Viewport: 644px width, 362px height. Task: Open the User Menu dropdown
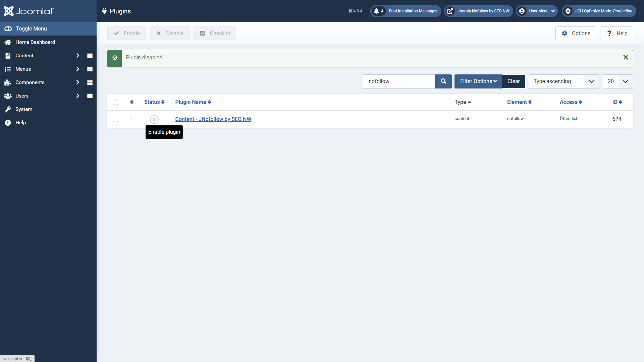pyautogui.click(x=537, y=11)
